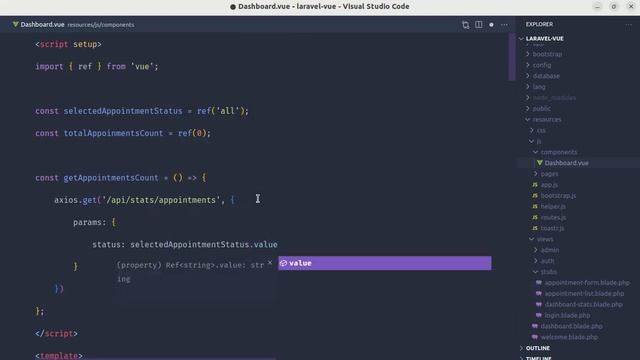The width and height of the screenshot is (640, 360).
Task: Click the Vue icon on the Dashboard.vue tab
Action: (16, 24)
